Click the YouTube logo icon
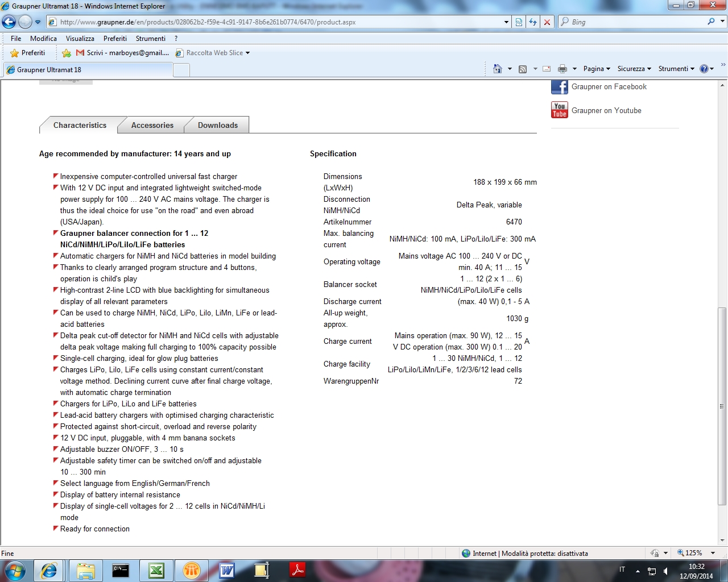The height and width of the screenshot is (582, 728). pyautogui.click(x=560, y=110)
